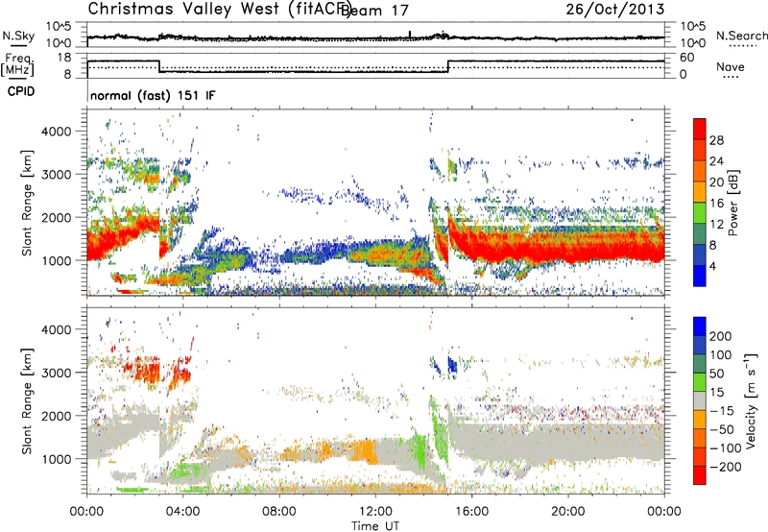Click the '4' power scale value
Image resolution: width=768 pixels, height=532 pixels.
point(712,266)
